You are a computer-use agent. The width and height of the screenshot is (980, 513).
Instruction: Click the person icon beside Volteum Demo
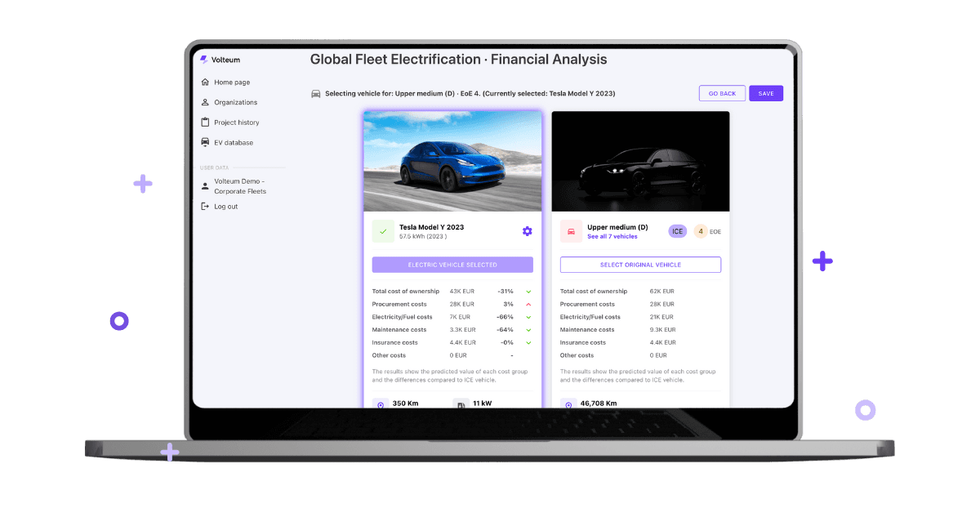coord(205,186)
